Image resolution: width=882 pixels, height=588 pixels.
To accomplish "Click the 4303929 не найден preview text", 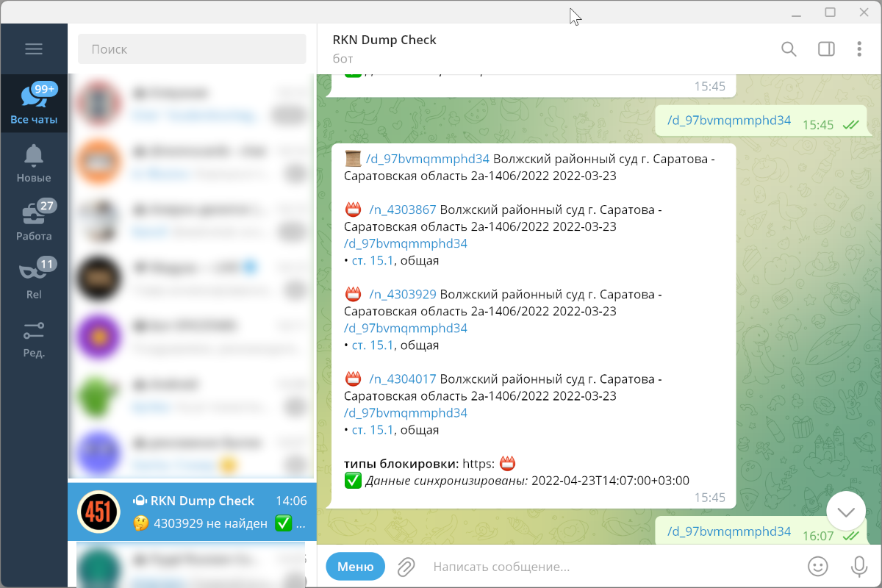I will (x=210, y=523).
